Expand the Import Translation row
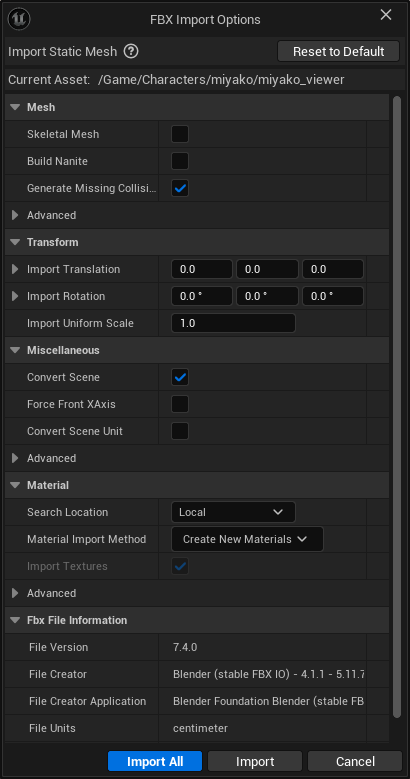 [x=15, y=269]
